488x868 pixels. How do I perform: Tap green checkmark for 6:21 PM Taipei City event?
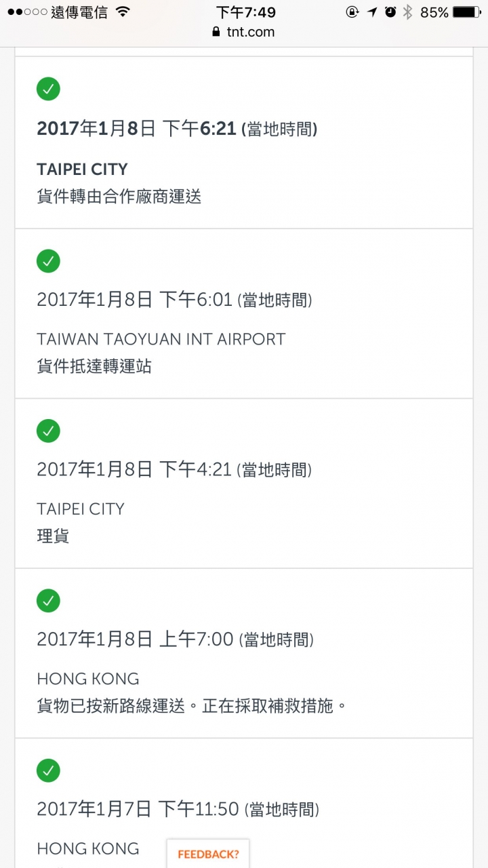pos(48,89)
